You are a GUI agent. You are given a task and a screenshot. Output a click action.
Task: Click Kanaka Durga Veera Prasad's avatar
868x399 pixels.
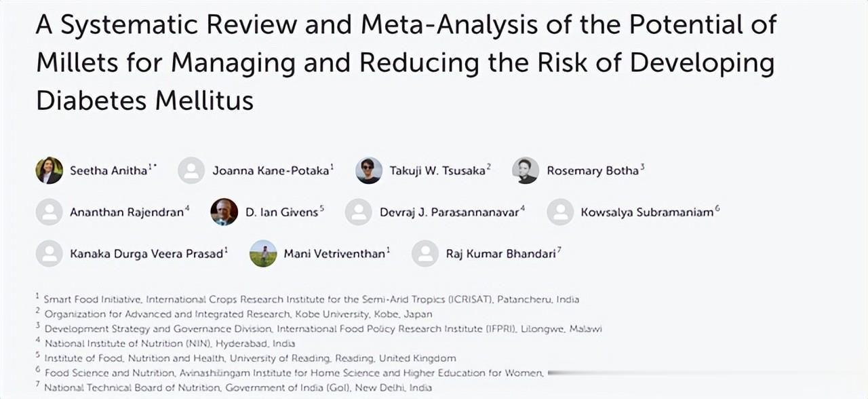click(x=49, y=253)
